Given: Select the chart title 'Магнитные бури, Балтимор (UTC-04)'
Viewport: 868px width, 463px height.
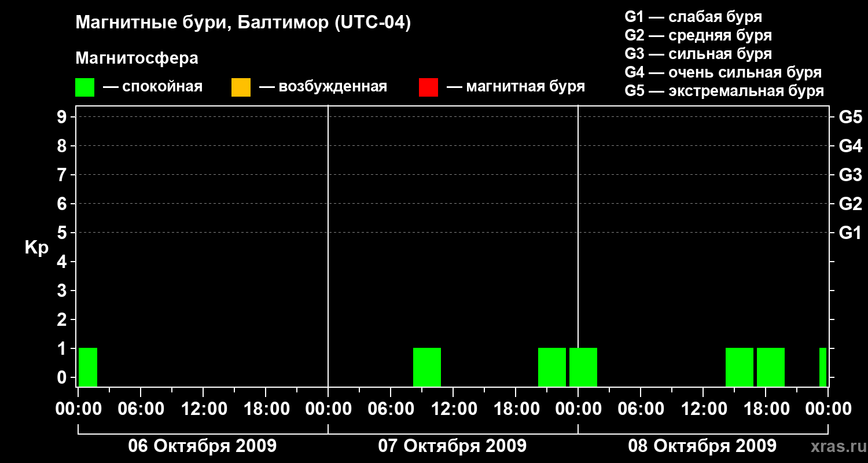Looking at the screenshot, I should (x=243, y=23).
